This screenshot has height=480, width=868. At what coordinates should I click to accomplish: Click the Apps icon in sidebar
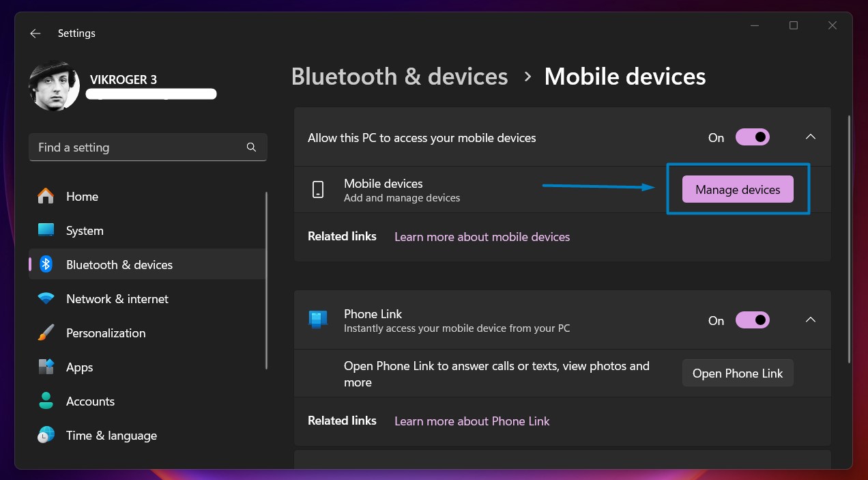coord(46,367)
